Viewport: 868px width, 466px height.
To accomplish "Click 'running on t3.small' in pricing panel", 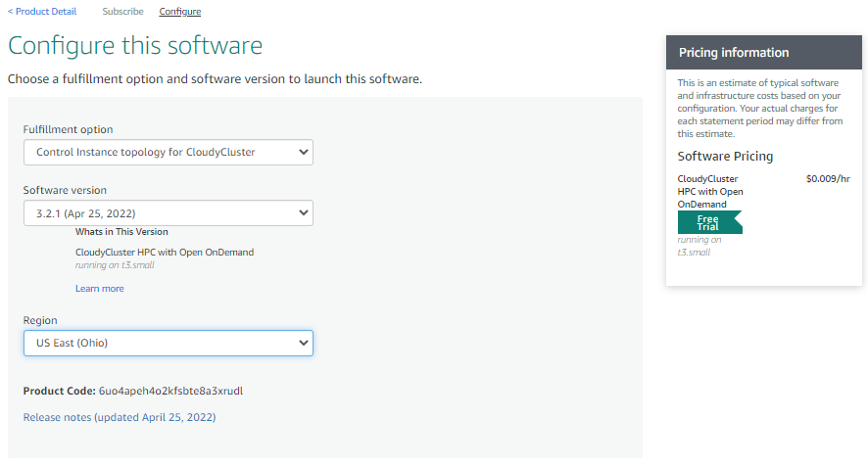I will pyautogui.click(x=699, y=246).
